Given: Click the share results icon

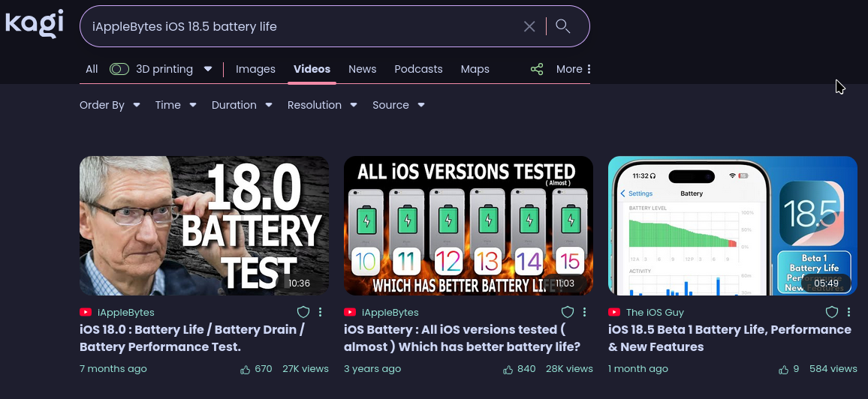Looking at the screenshot, I should tap(537, 69).
